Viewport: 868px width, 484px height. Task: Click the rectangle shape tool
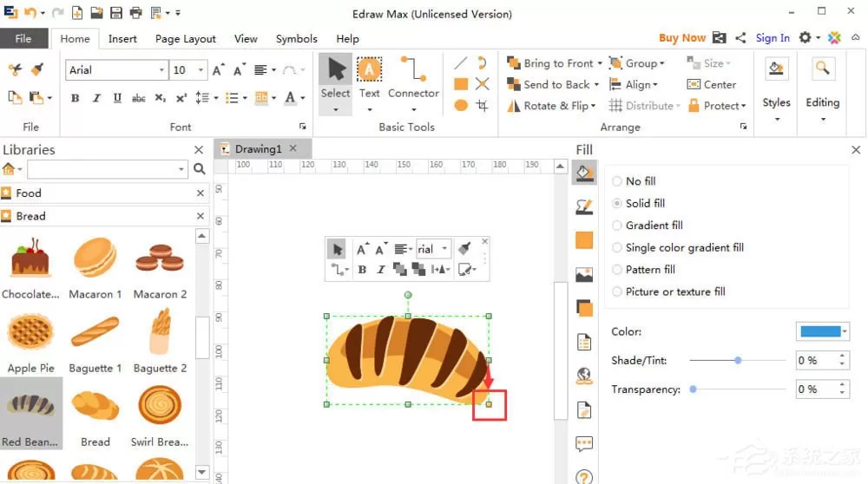coord(461,84)
